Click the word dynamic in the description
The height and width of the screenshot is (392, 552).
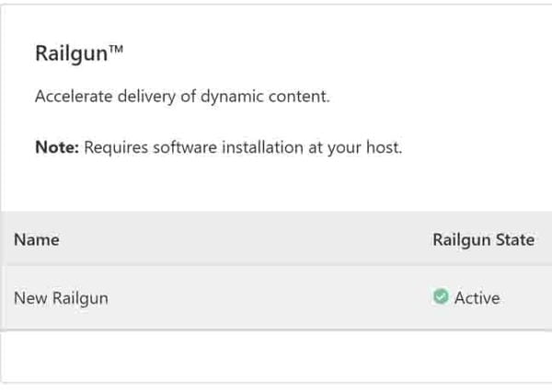coord(232,97)
